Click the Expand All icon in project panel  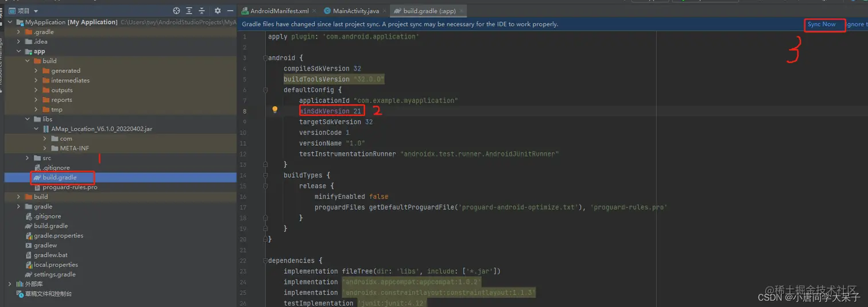click(189, 11)
